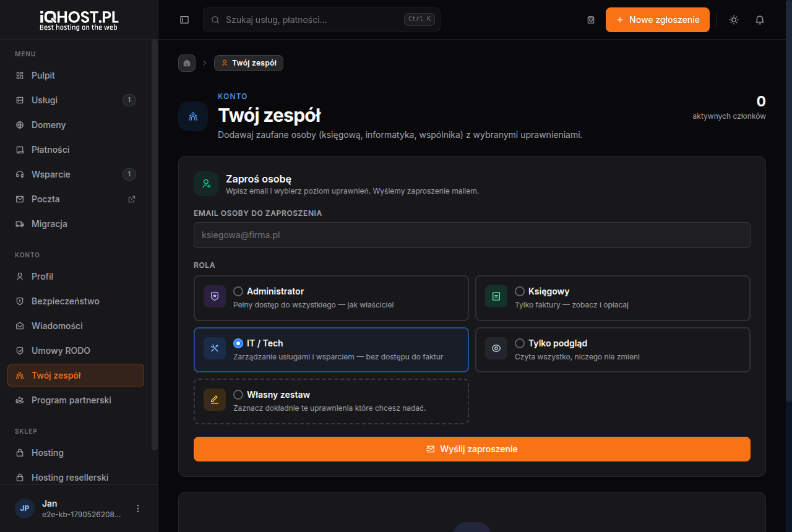Open Bezpieczeństwo settings
Viewport: 792px width, 532px height.
(75, 301)
